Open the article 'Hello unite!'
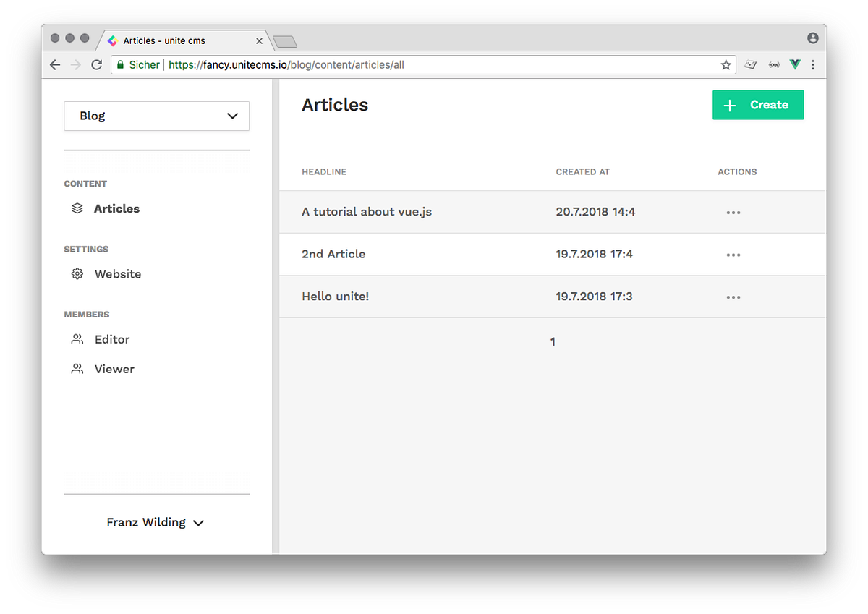 click(x=335, y=296)
